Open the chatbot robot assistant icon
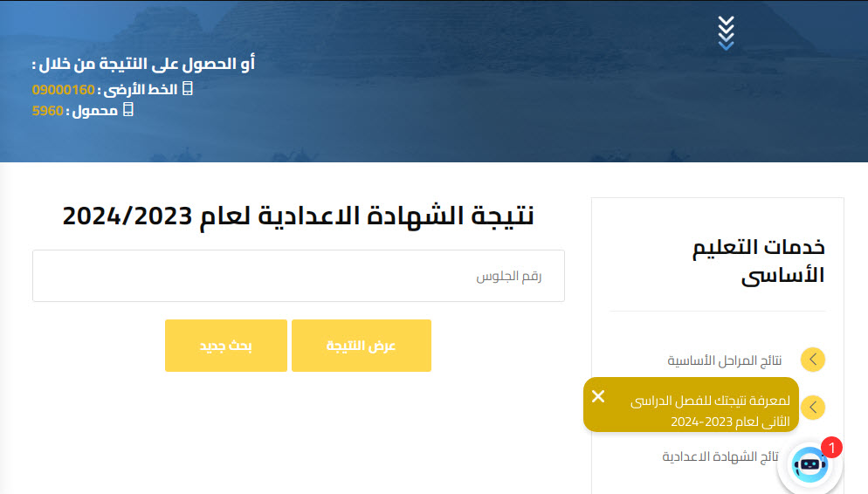The image size is (868, 494). point(809,465)
